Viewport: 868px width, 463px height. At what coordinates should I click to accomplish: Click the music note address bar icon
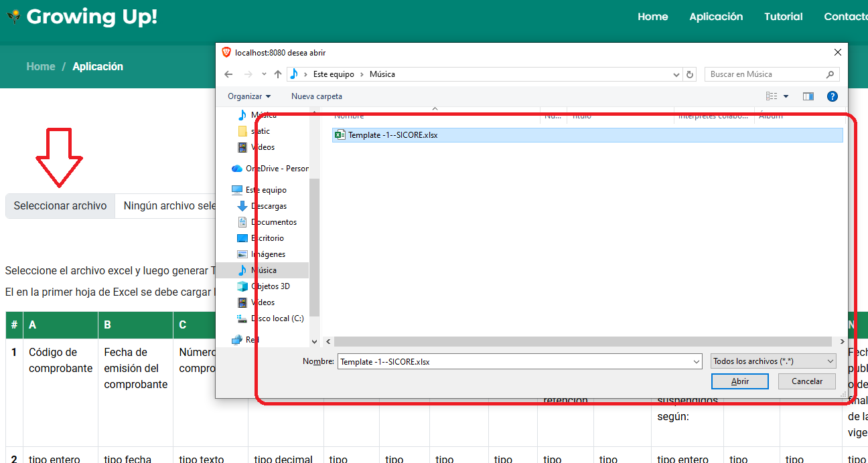pos(294,74)
